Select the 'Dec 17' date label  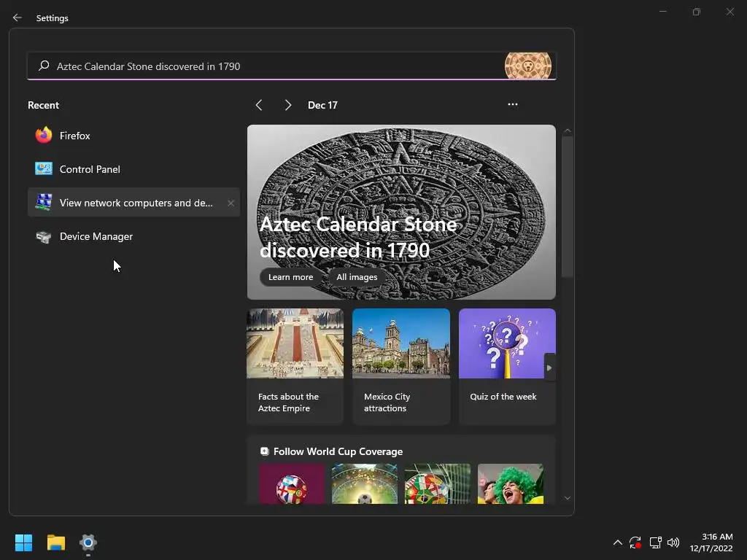322,105
